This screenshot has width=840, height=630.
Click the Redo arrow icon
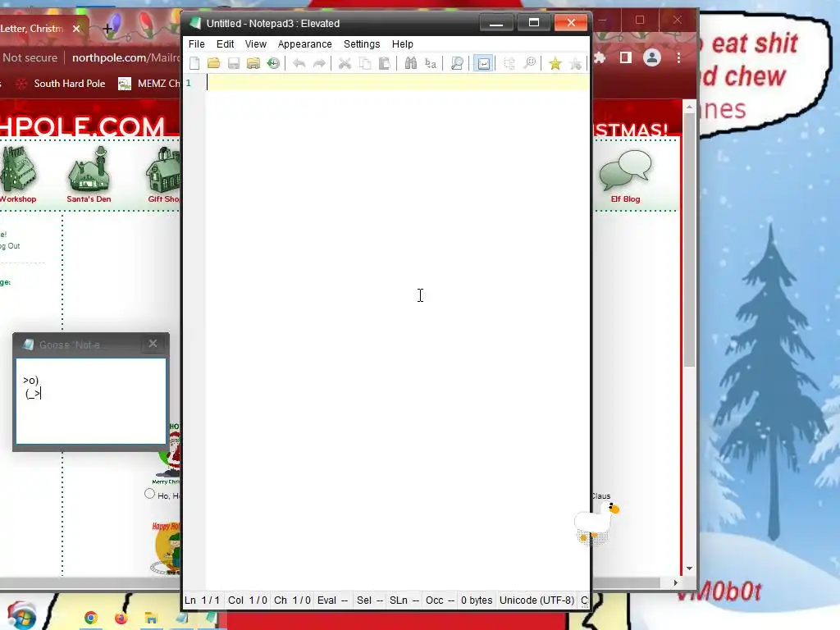click(x=319, y=63)
